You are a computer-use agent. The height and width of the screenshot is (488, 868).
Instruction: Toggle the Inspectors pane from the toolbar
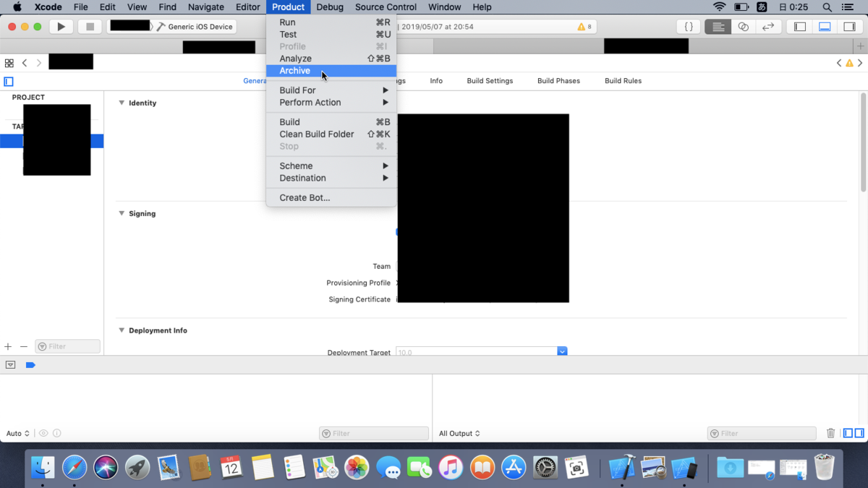tap(849, 27)
